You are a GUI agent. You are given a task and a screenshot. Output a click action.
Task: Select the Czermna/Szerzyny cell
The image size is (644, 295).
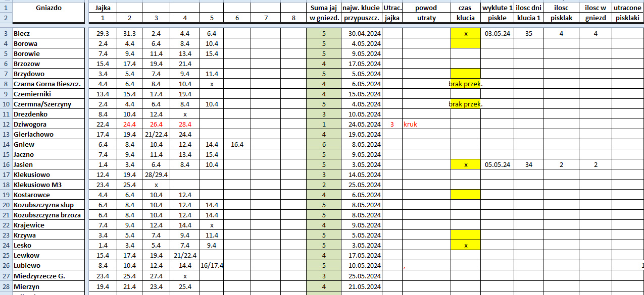pyautogui.click(x=49, y=104)
